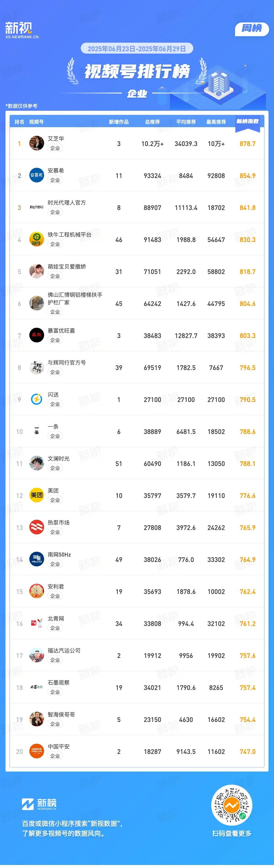
Task: Open the 安慕希 blue logo avatar
Action: [36, 175]
